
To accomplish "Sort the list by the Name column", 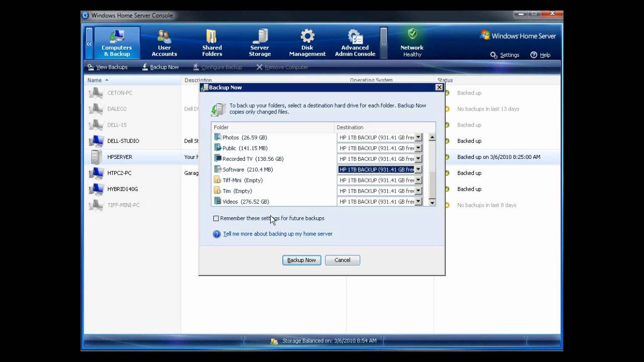I will (x=132, y=80).
